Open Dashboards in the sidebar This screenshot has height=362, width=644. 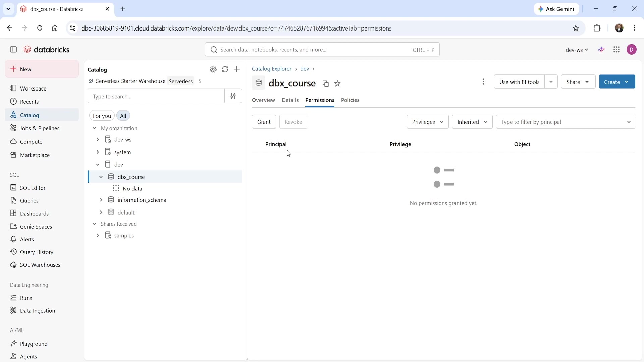[42, 214]
